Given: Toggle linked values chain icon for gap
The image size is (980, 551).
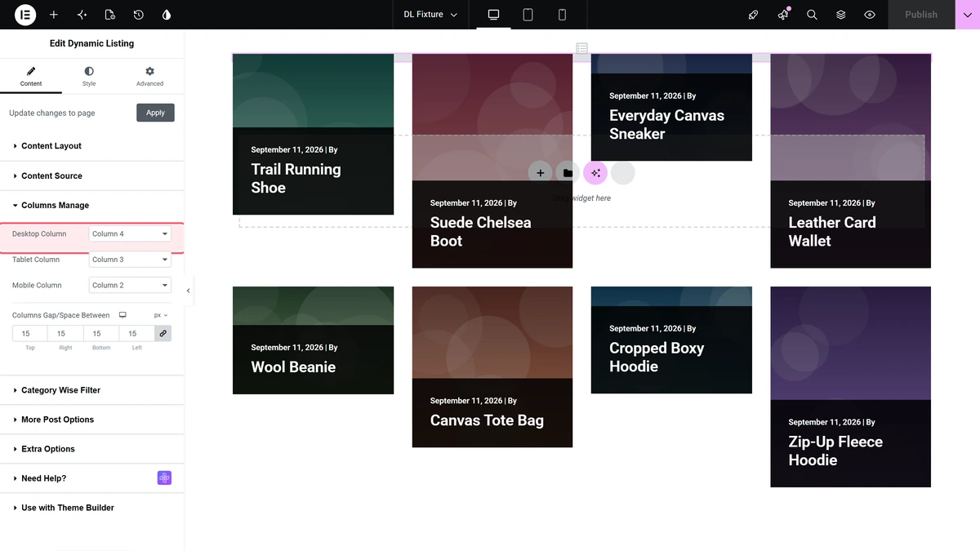Looking at the screenshot, I should click(x=163, y=333).
